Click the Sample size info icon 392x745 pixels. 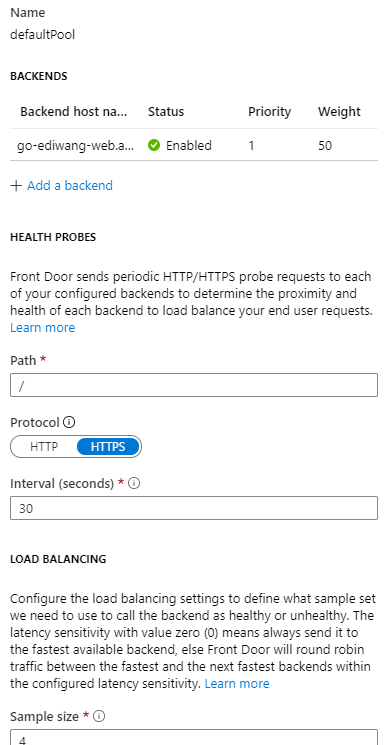point(99,716)
